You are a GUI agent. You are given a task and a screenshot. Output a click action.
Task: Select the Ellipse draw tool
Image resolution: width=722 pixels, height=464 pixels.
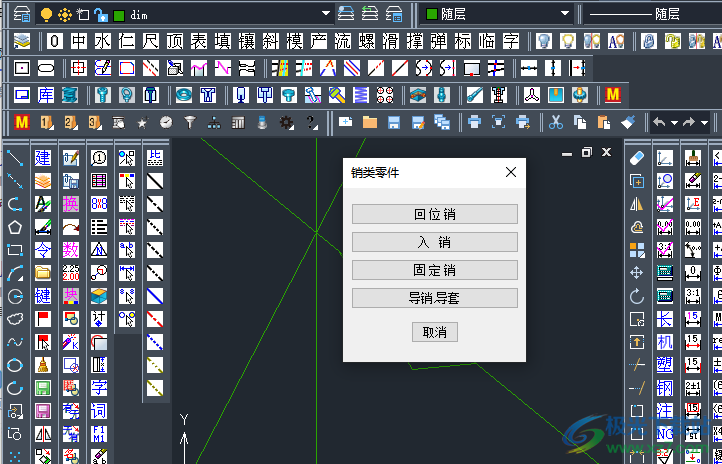pyautogui.click(x=15, y=365)
